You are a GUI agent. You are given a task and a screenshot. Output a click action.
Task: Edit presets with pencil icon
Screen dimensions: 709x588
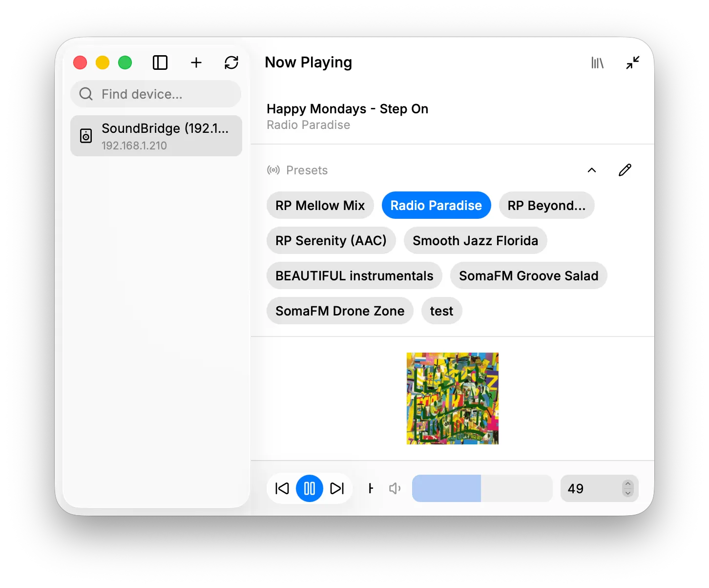(x=625, y=170)
